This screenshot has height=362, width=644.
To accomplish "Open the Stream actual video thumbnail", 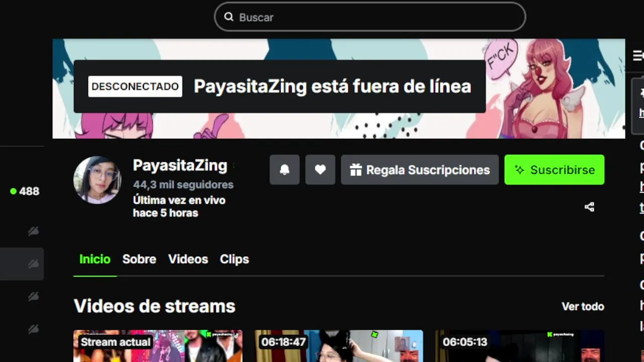I will [158, 346].
